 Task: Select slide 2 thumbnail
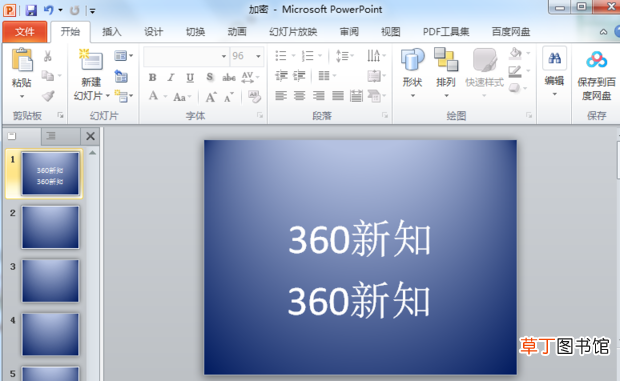tap(50, 227)
